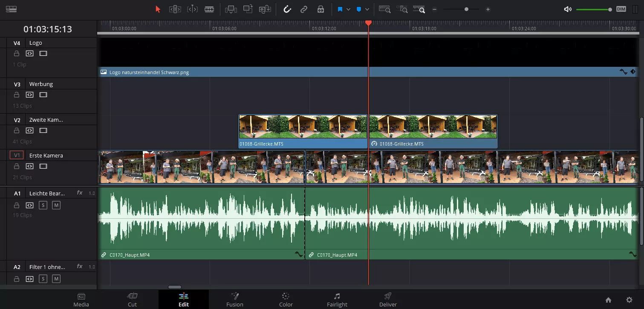Open the flag color dropdown arrow
This screenshot has width=644, height=309.
click(348, 9)
